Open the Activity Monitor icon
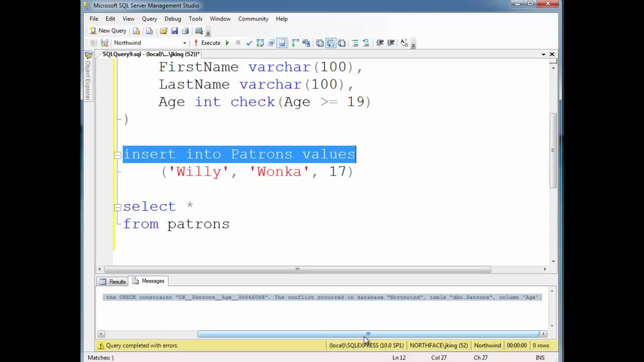 coord(199,31)
